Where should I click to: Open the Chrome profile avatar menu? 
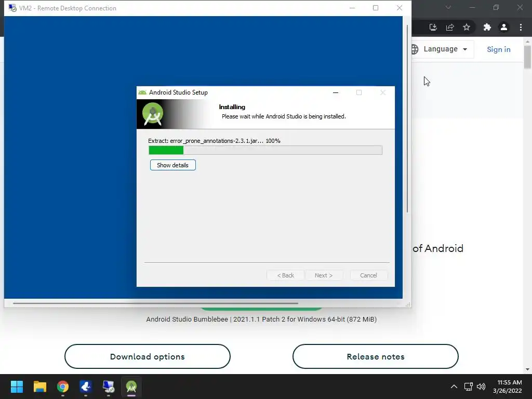[504, 27]
